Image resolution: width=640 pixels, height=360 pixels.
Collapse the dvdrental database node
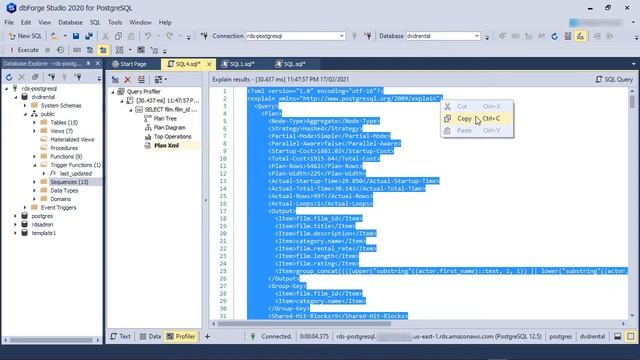pos(16,97)
